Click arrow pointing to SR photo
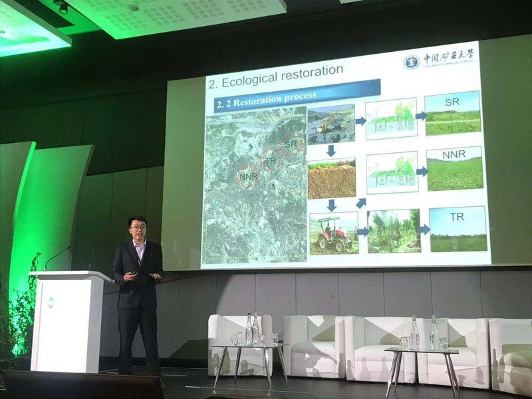The width and height of the screenshot is (532, 399). [420, 116]
